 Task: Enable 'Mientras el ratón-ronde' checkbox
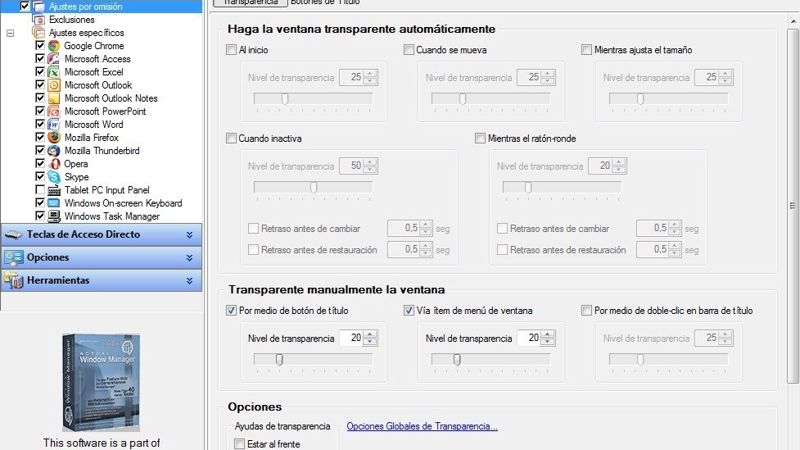pos(480,138)
